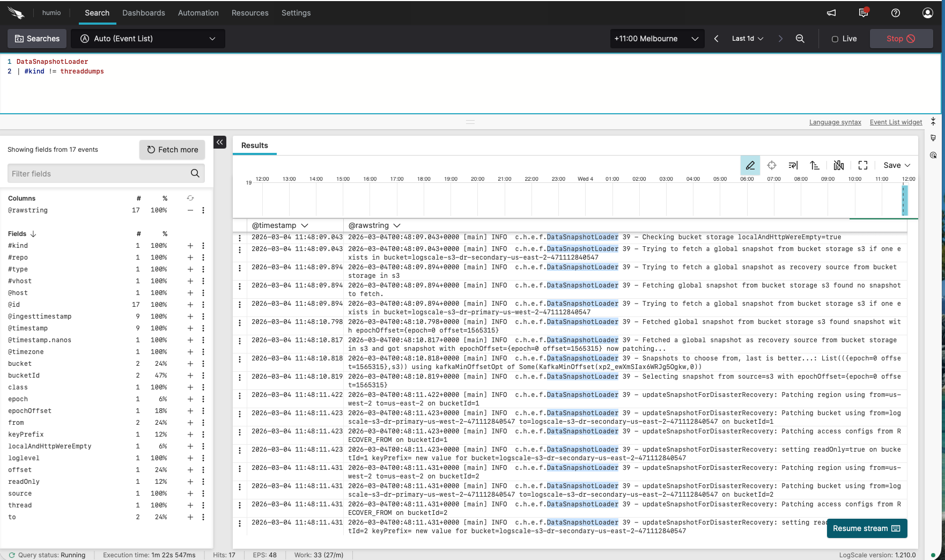The height and width of the screenshot is (560, 945).
Task: Open notifications with the red badge
Action: point(862,13)
